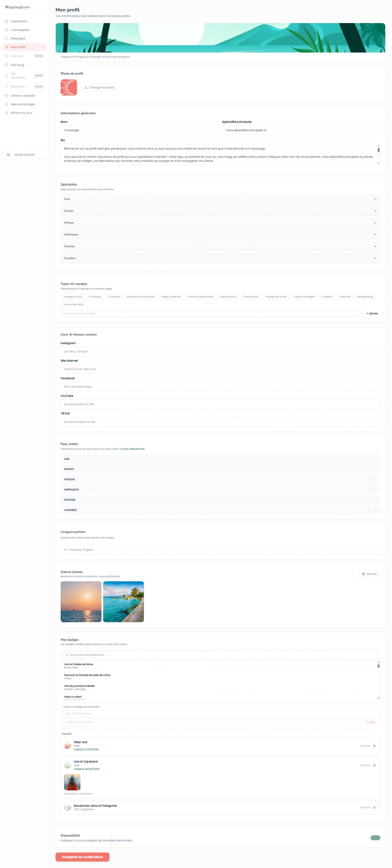Click the moon icon for dark mode
This screenshot has height=868, width=392.
tap(9, 155)
